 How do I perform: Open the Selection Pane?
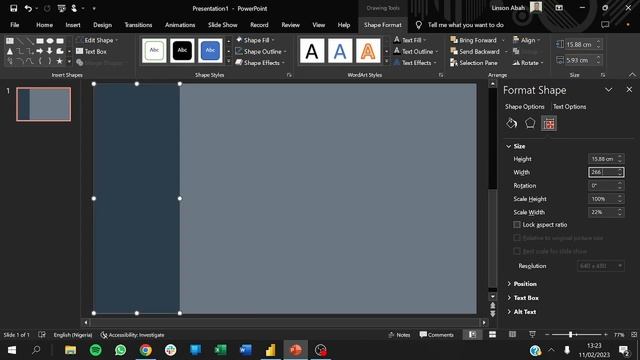pos(474,63)
